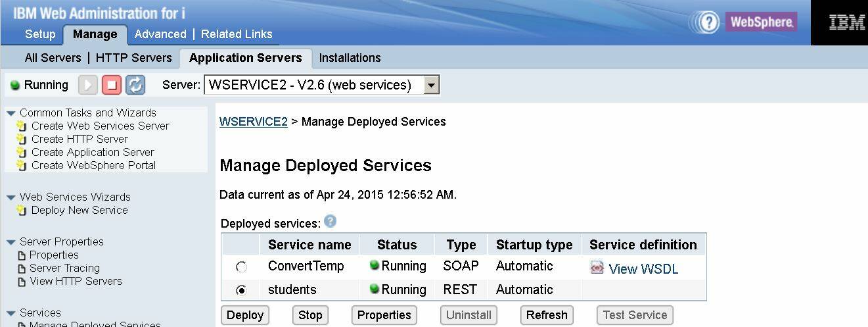The image size is (868, 327).
Task: Click the REST type cell
Action: [x=461, y=289]
